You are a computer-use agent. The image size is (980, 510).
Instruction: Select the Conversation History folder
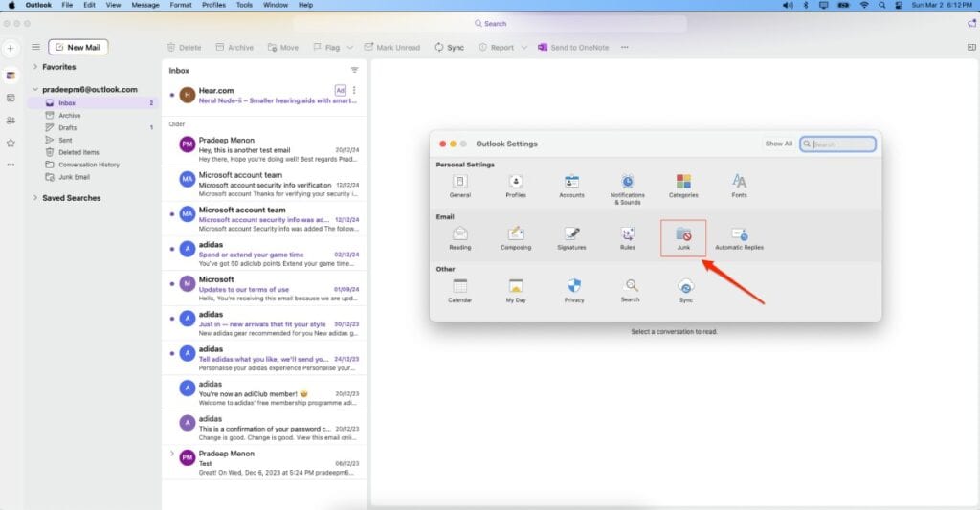coord(94,165)
